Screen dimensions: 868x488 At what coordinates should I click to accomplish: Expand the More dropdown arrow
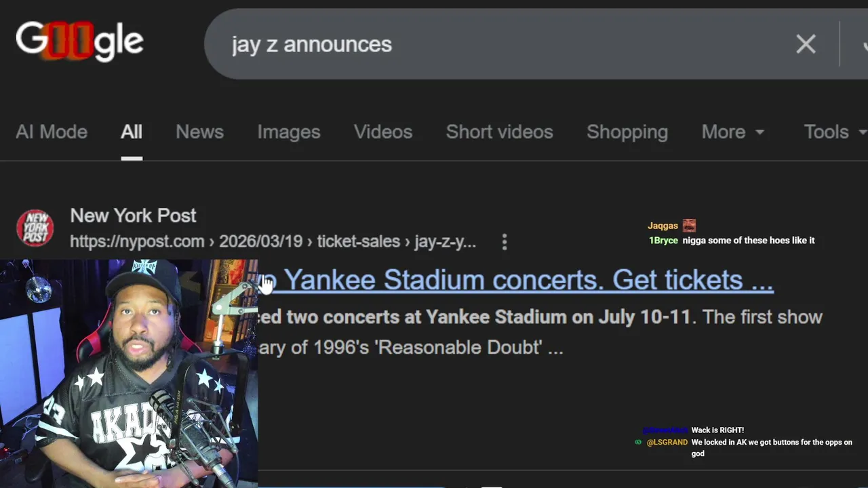click(x=759, y=132)
